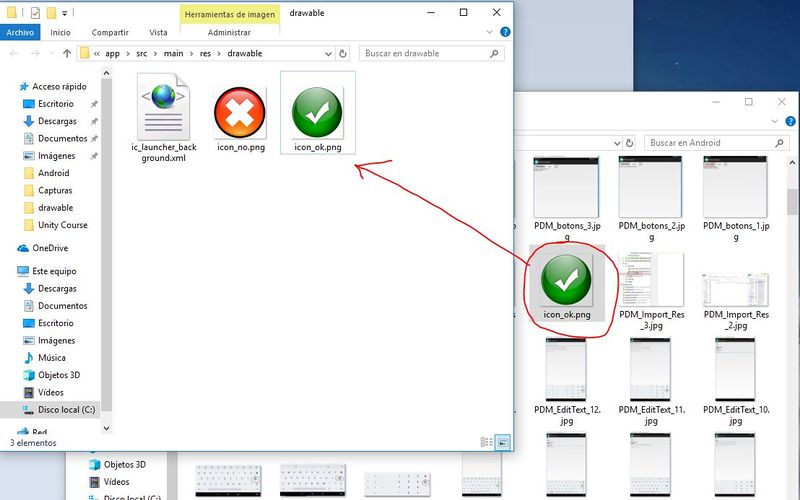Open Objetos 3D in drawable window sidebar
The image size is (800, 500).
tap(59, 375)
